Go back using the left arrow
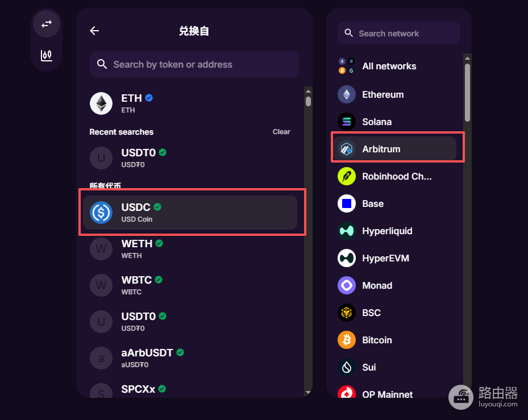The image size is (528, 420). pos(94,31)
